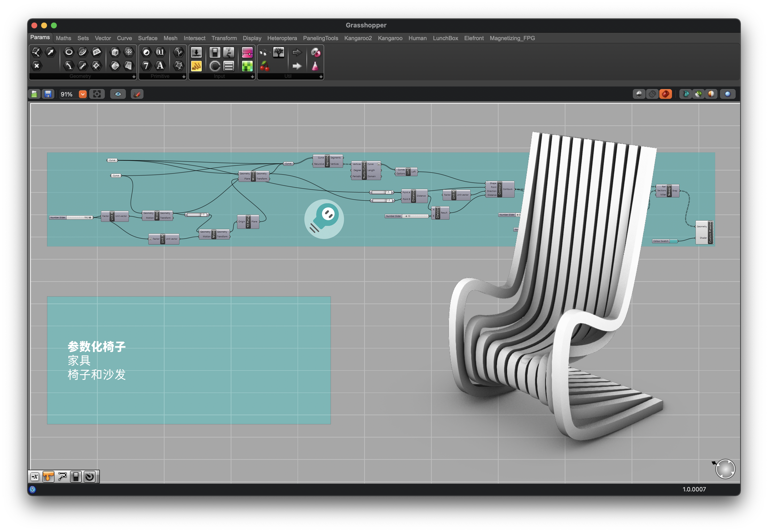Viewport: 768px width, 532px height.
Task: Switch to the Kangaroo2 tab
Action: click(x=358, y=38)
